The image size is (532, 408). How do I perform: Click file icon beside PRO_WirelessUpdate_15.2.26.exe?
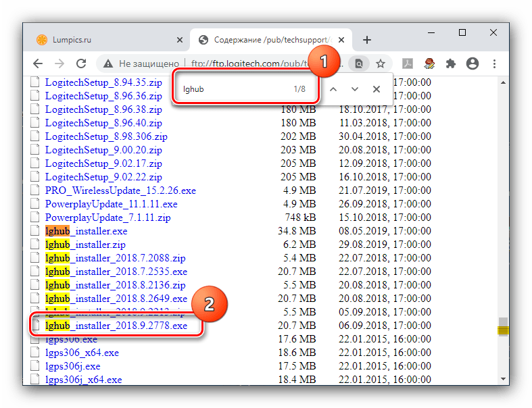point(35,190)
